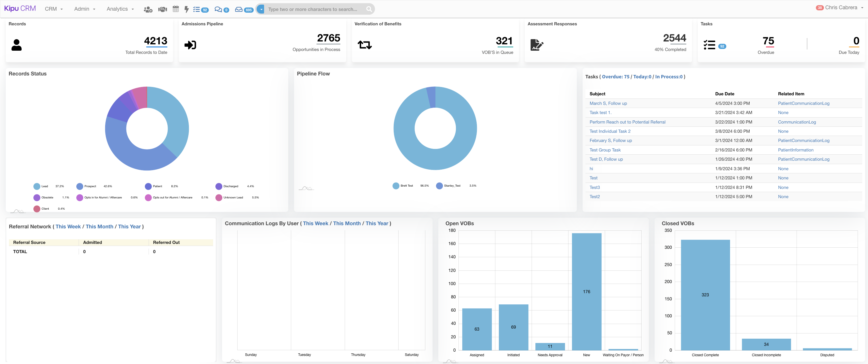868x364 pixels.
Task: Expand the Chris Cabrera user menu
Action: tap(841, 8)
